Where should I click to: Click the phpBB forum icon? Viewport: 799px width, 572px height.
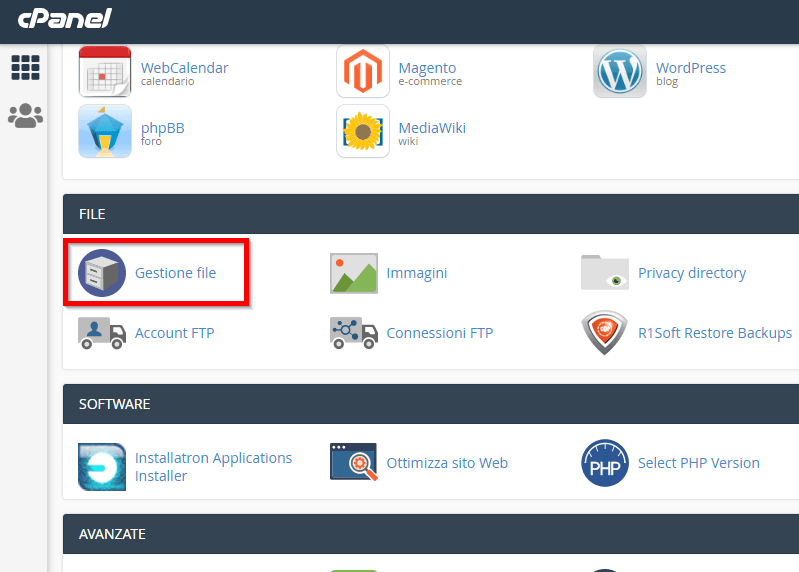tap(105, 131)
